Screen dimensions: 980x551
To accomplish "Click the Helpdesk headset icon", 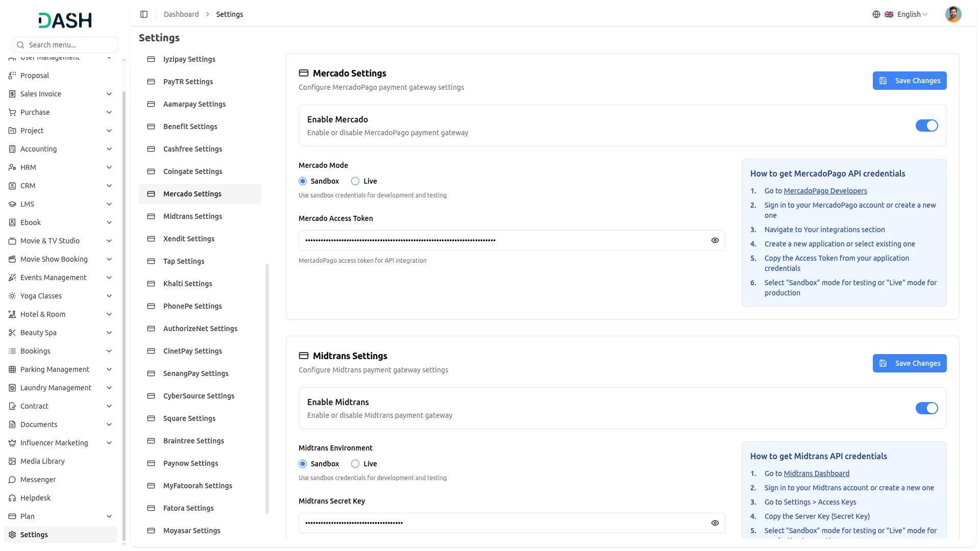I will pyautogui.click(x=12, y=498).
